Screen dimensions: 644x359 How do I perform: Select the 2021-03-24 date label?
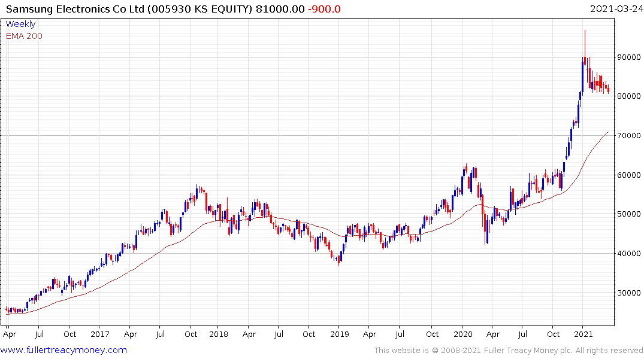tap(616, 8)
